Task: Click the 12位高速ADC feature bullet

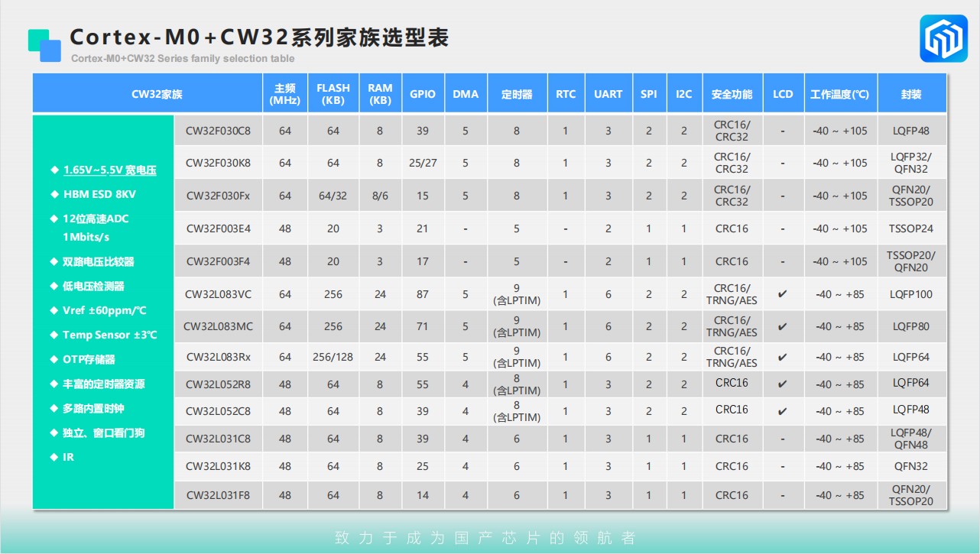Action: pos(90,228)
